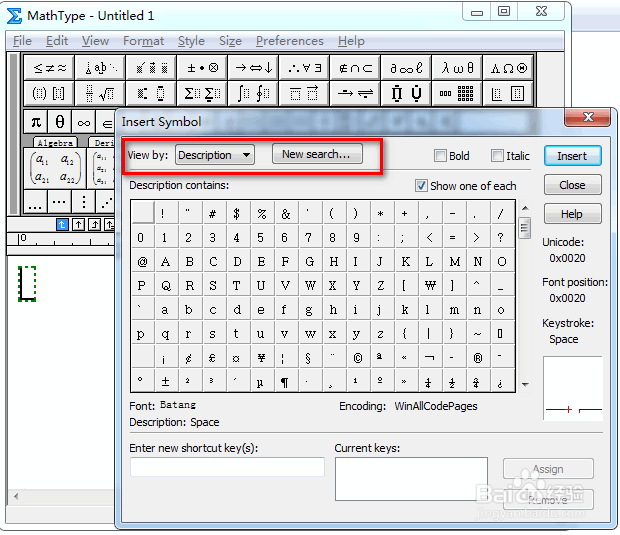The width and height of the screenshot is (620, 535).
Task: Close Insert Symbol dialog with X
Action: point(588,117)
